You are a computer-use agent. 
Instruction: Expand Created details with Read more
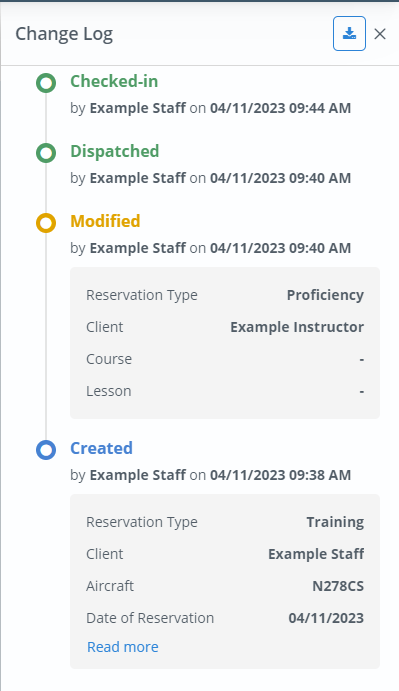click(123, 646)
